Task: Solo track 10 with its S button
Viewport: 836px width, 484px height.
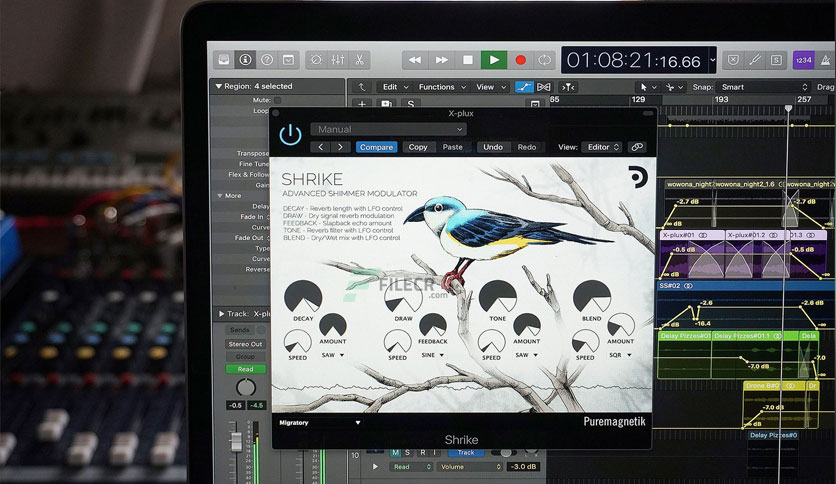Action: 408,453
